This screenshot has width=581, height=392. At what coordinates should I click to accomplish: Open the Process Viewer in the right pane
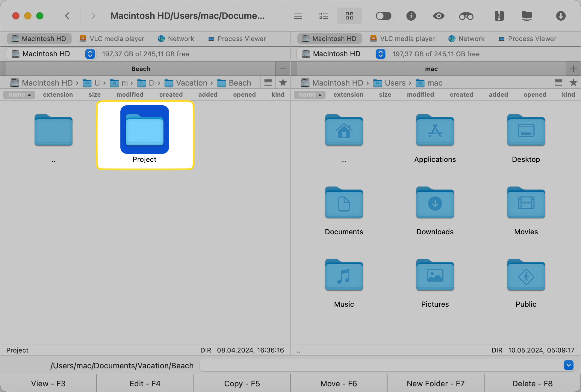pyautogui.click(x=527, y=39)
